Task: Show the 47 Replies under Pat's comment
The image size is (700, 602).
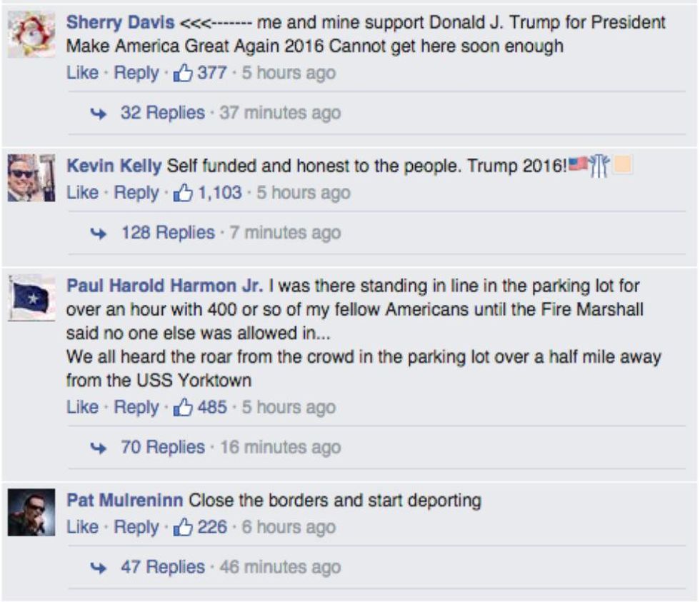Action: (x=163, y=567)
